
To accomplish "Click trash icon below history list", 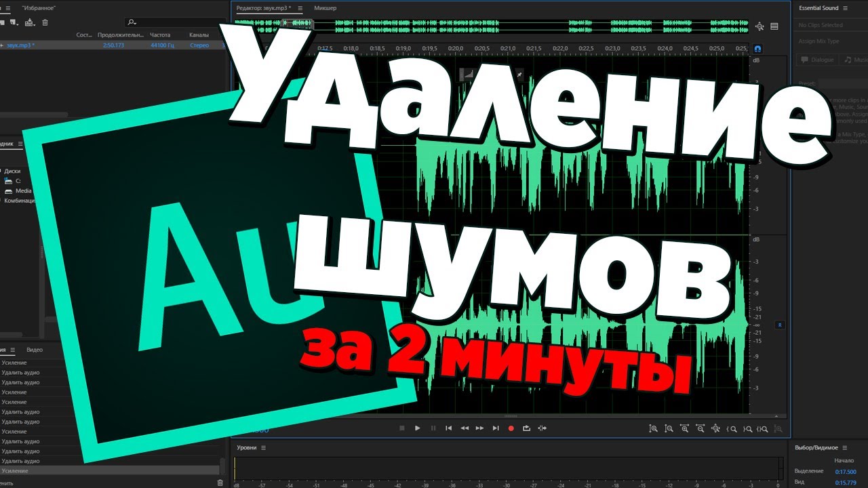I will (x=220, y=483).
